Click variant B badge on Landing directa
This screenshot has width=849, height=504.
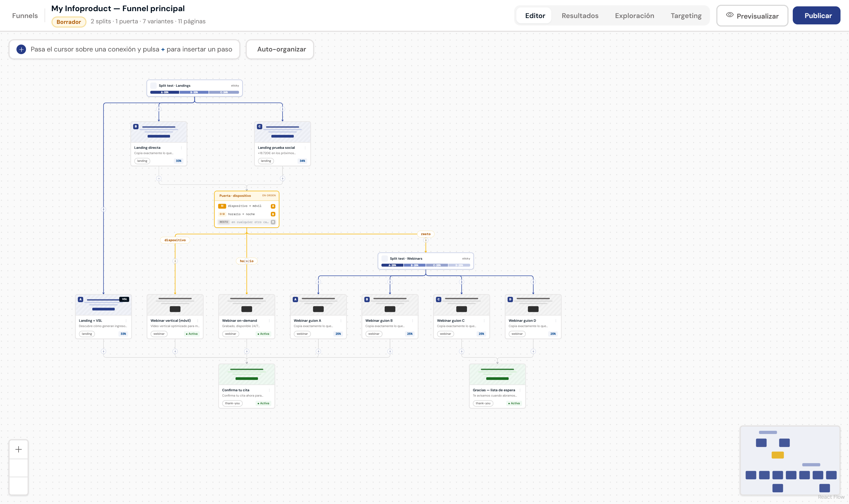click(x=136, y=126)
